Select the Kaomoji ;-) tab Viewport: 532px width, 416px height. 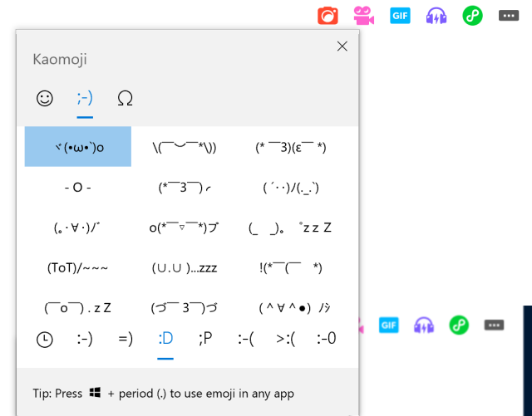85,99
